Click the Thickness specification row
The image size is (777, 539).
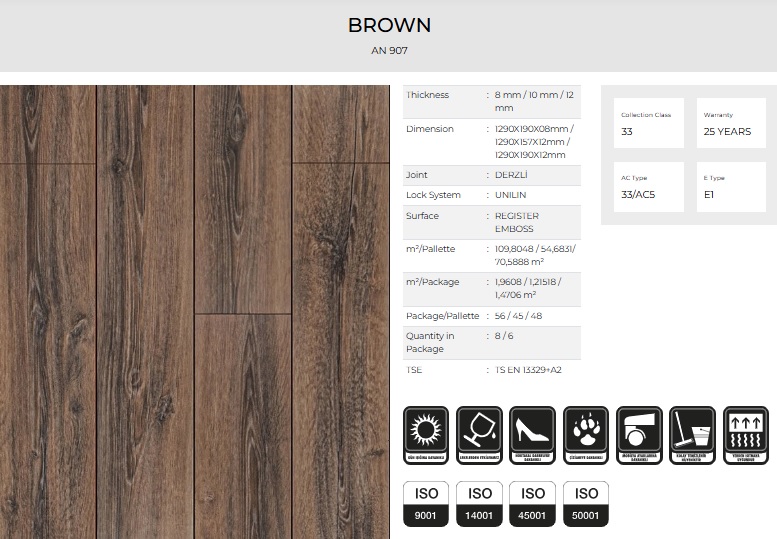click(x=490, y=101)
